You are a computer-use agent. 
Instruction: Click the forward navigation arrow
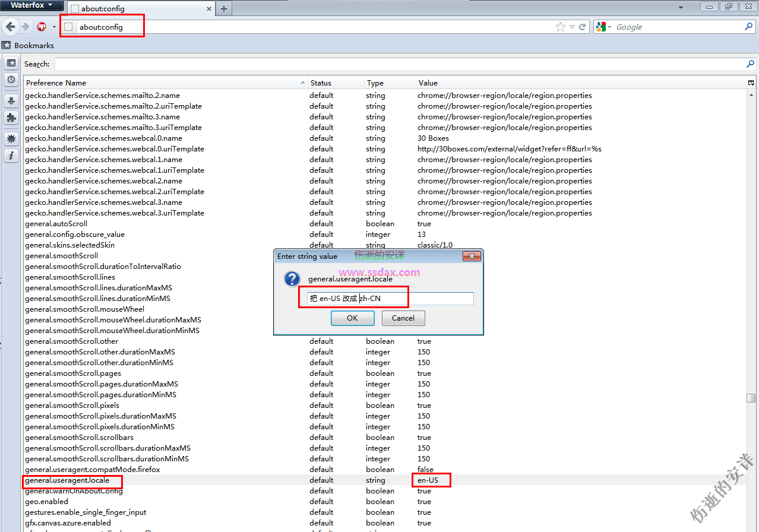pyautogui.click(x=26, y=27)
